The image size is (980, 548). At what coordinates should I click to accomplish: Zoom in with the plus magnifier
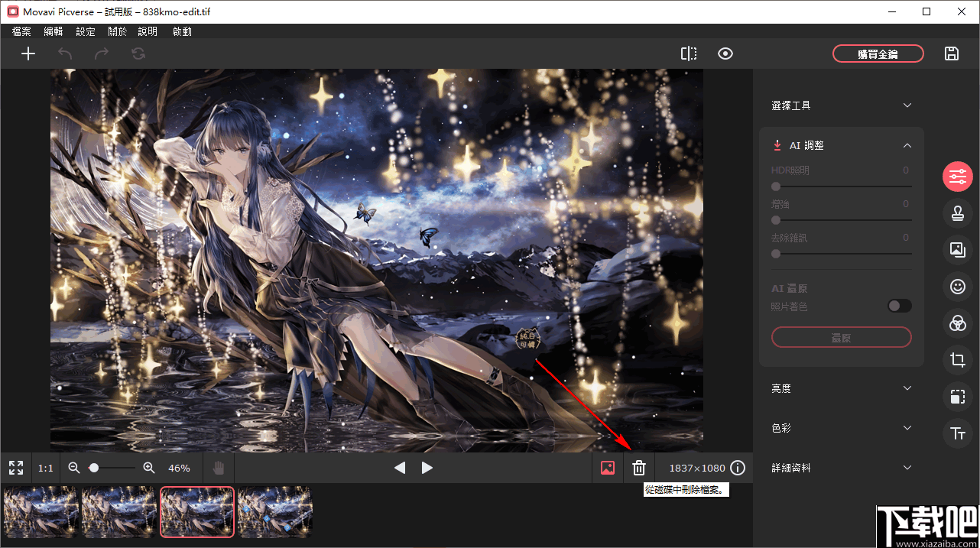click(x=149, y=468)
